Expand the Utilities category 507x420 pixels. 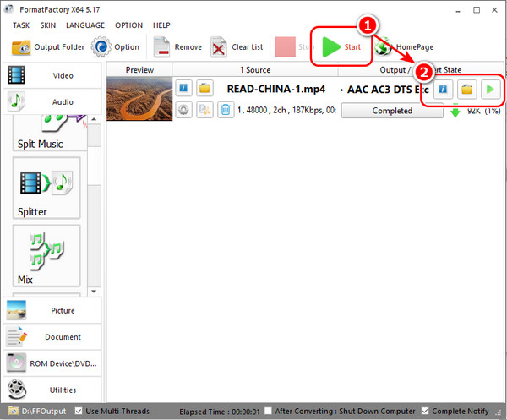(x=52, y=390)
